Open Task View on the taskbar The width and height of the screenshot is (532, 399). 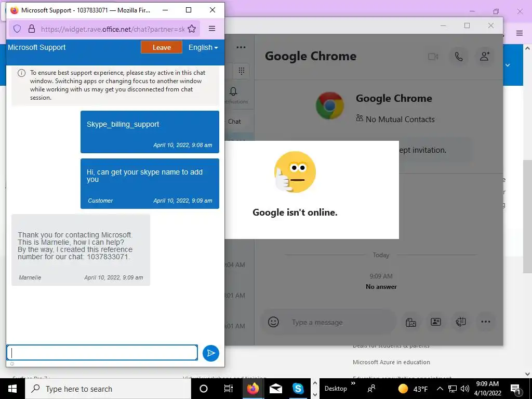(229, 389)
